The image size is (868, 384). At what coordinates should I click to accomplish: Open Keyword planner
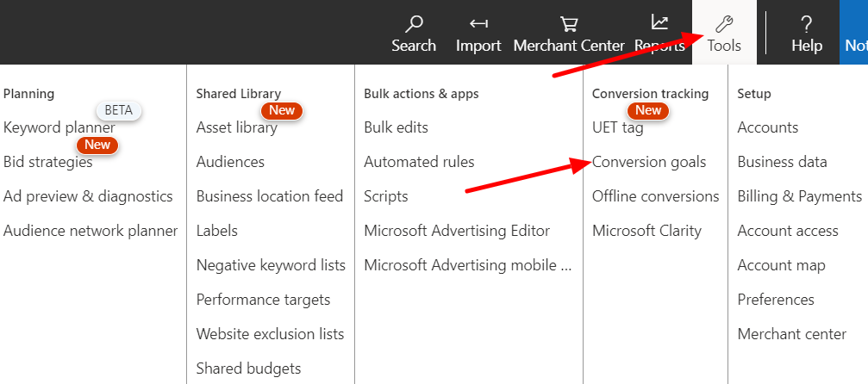pyautogui.click(x=59, y=127)
